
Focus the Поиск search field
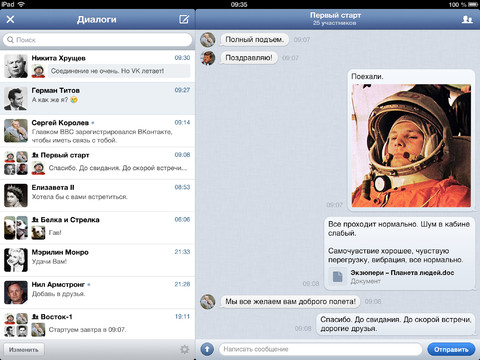tap(97, 40)
